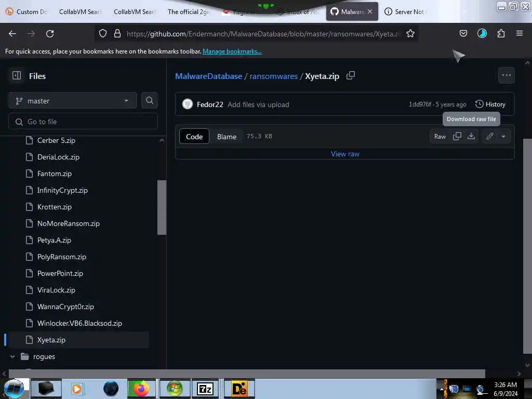Click the horizontal scrollbar at bottom

pos(247,374)
